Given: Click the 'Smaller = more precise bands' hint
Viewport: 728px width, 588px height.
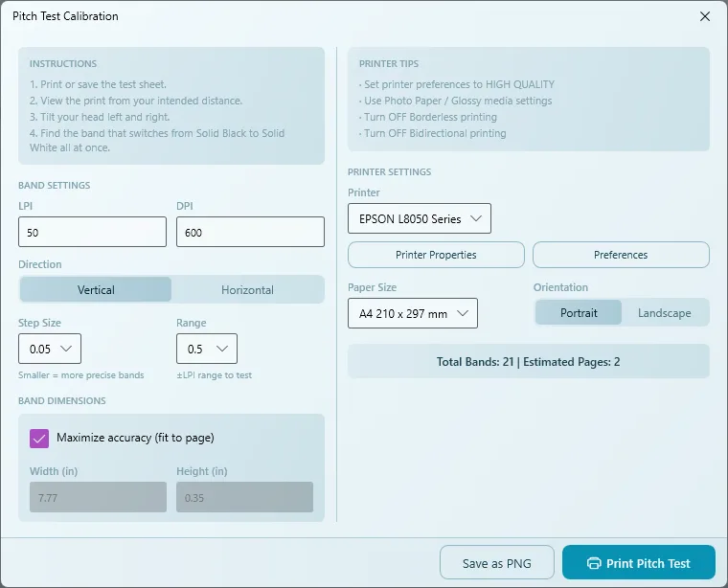Looking at the screenshot, I should (x=81, y=375).
